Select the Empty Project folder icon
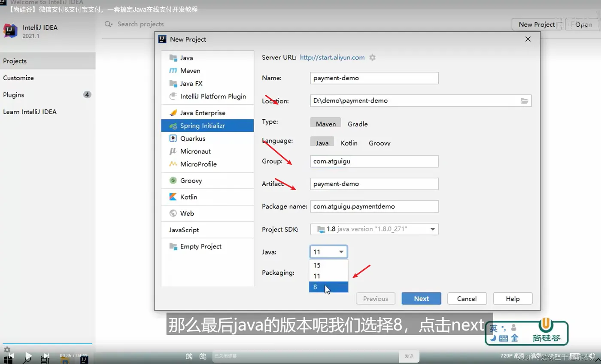The image size is (601, 364). (173, 246)
